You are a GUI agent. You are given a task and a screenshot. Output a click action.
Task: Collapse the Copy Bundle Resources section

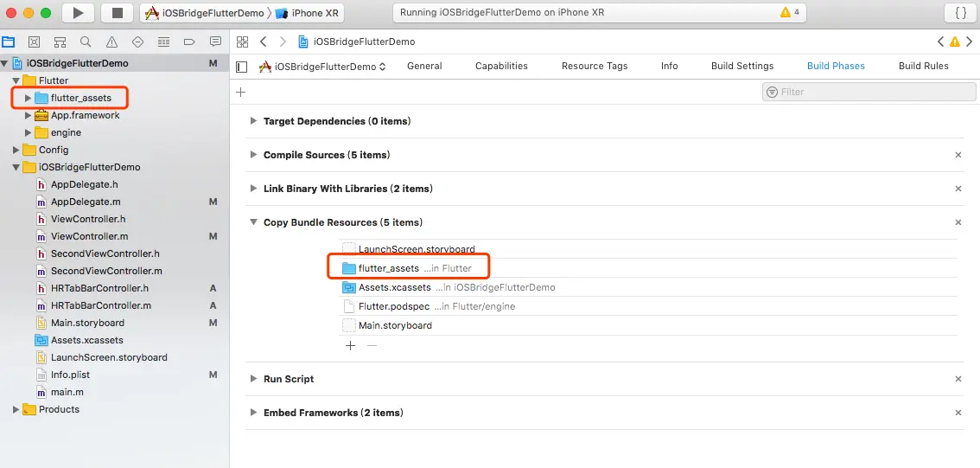[253, 222]
